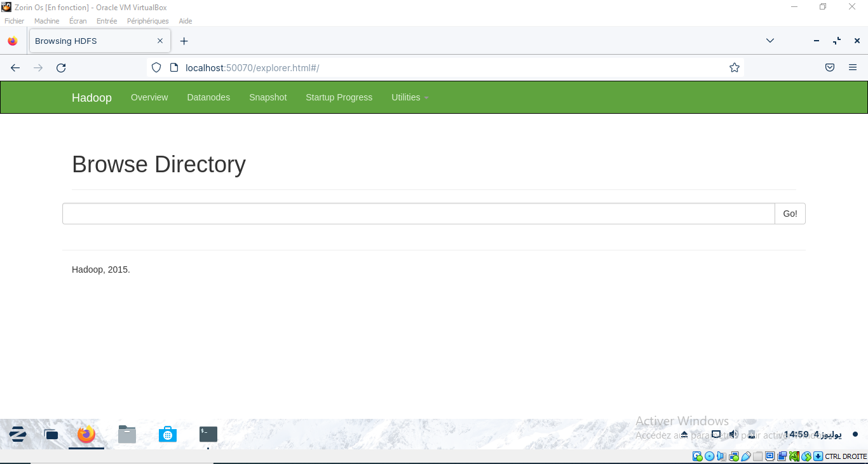Click the network icon in VirtualBox status bar

pos(733,456)
